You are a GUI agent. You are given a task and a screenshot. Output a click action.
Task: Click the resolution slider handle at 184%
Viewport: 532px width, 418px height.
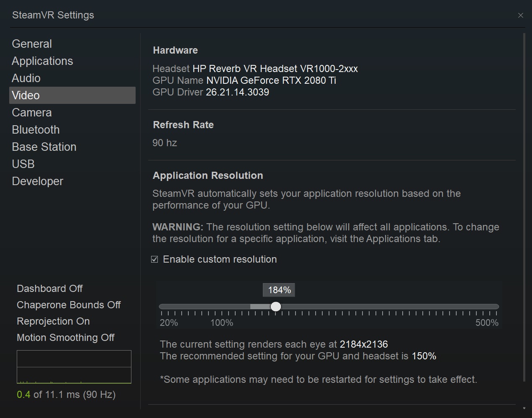point(275,307)
